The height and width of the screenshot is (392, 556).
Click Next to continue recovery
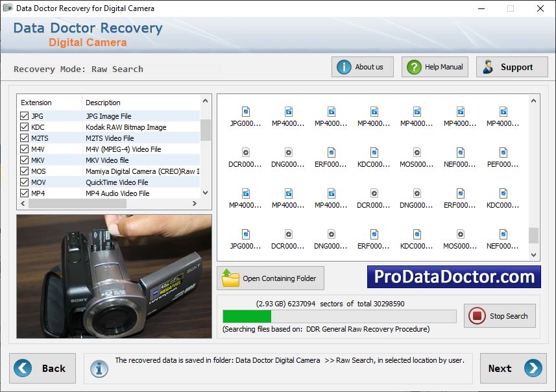pos(512,368)
